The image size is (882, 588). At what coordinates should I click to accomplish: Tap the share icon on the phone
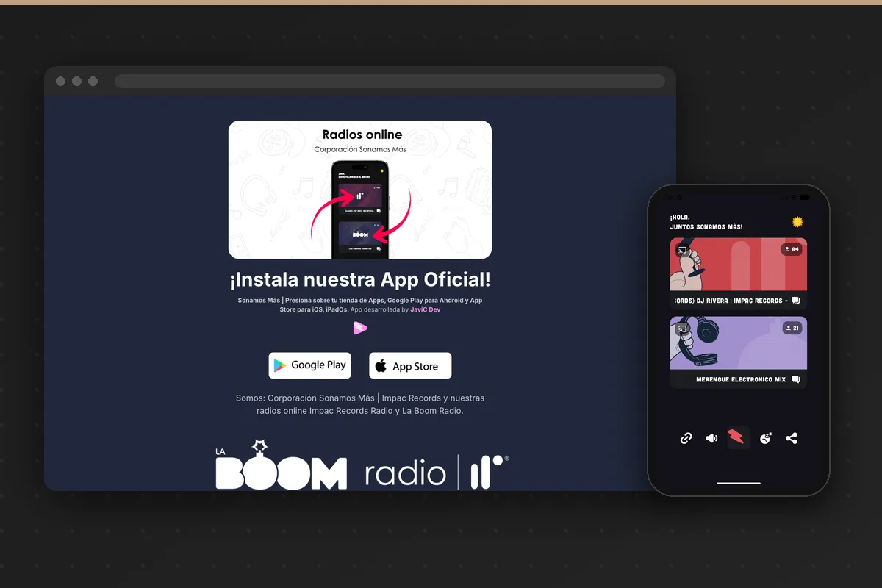(x=792, y=438)
